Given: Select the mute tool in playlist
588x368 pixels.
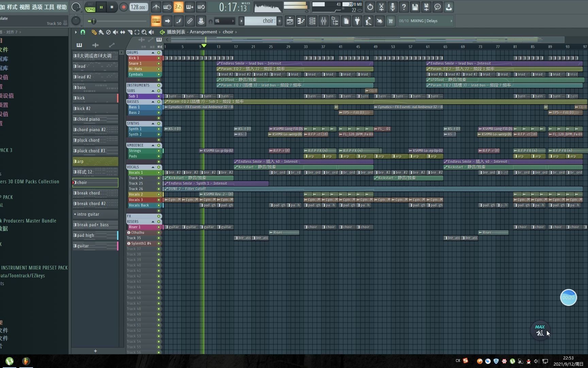Looking at the screenshot, I should (115, 32).
